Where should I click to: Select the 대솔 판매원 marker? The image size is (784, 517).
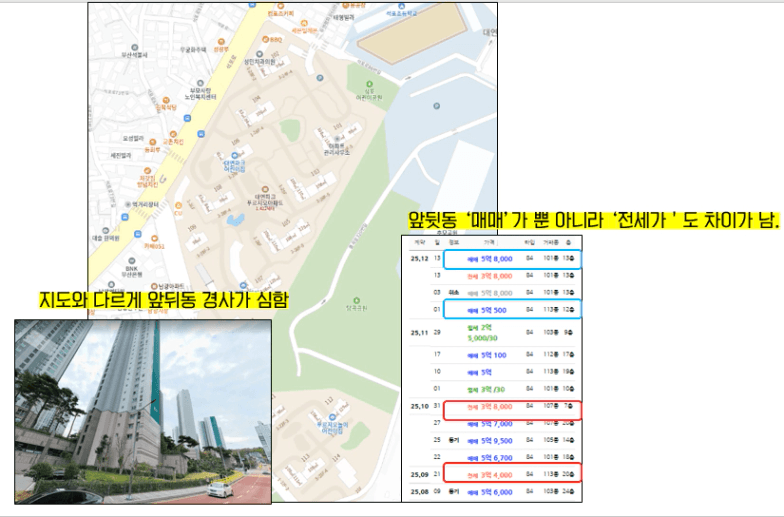tap(106, 231)
